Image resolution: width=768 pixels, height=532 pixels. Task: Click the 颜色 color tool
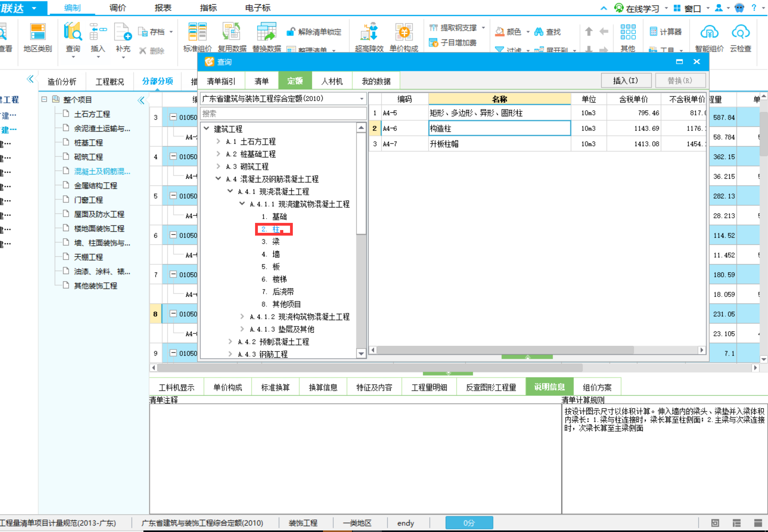click(x=508, y=32)
